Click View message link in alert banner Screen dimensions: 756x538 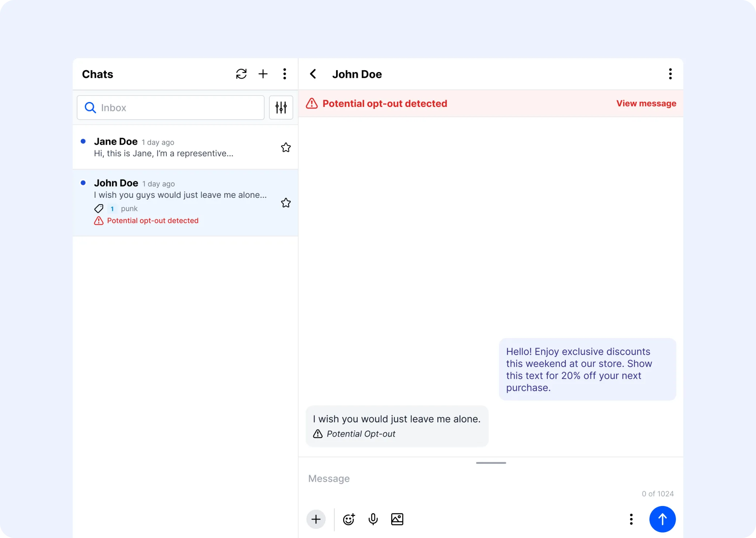coord(646,104)
